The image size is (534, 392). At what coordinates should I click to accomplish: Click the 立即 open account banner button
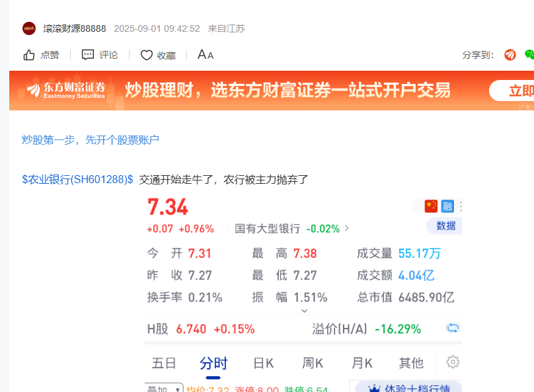click(512, 91)
